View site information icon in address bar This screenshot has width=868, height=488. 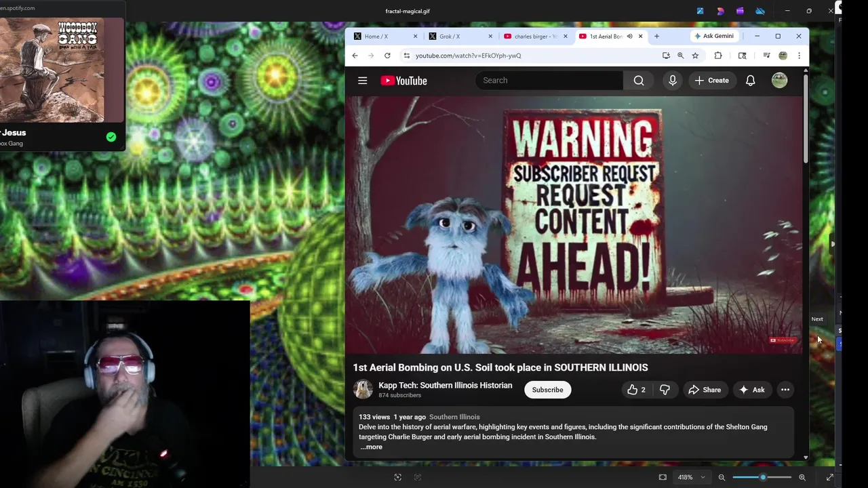click(x=406, y=56)
